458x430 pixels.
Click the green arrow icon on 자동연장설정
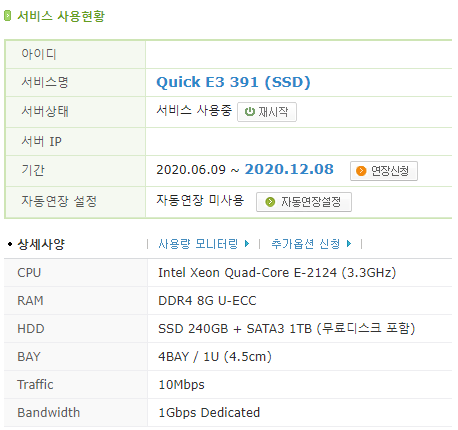click(270, 202)
